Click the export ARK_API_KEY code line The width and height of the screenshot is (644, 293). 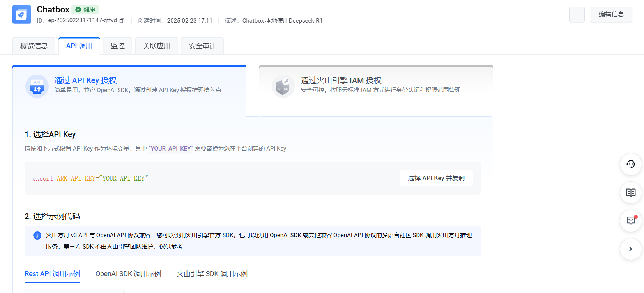(90, 179)
